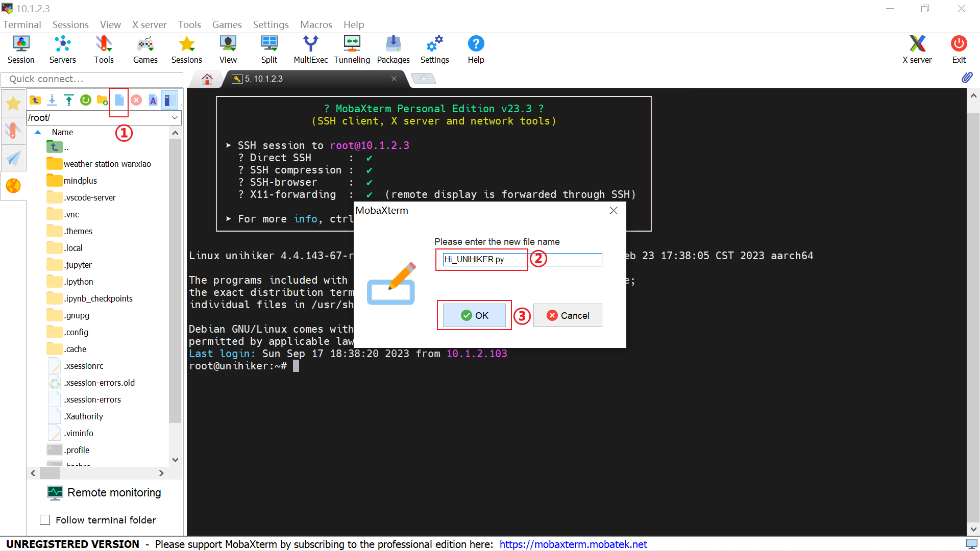Create a new folder in /root/

(102, 100)
